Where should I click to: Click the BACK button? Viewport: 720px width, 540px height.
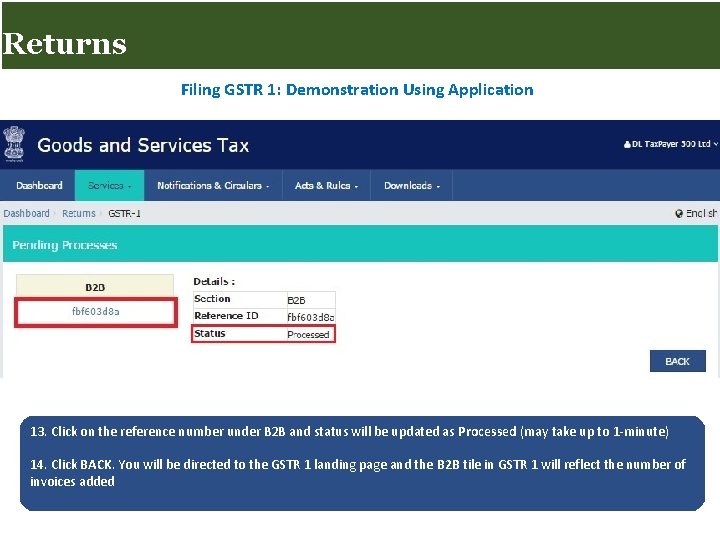pyautogui.click(x=677, y=361)
